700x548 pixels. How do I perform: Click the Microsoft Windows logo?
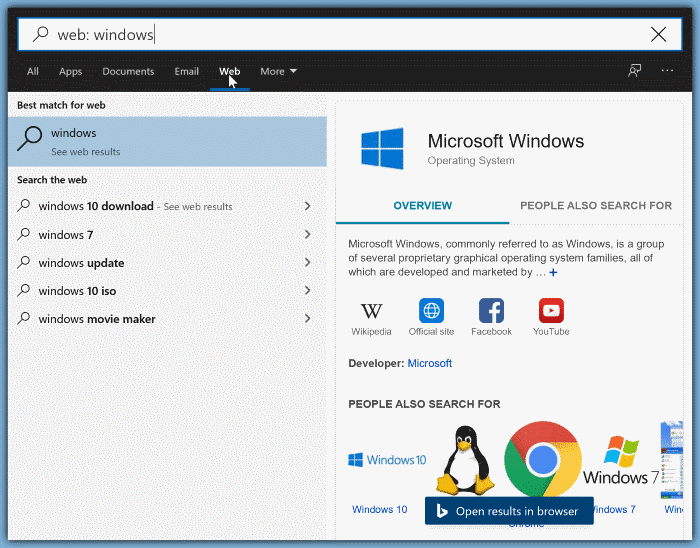pyautogui.click(x=383, y=149)
